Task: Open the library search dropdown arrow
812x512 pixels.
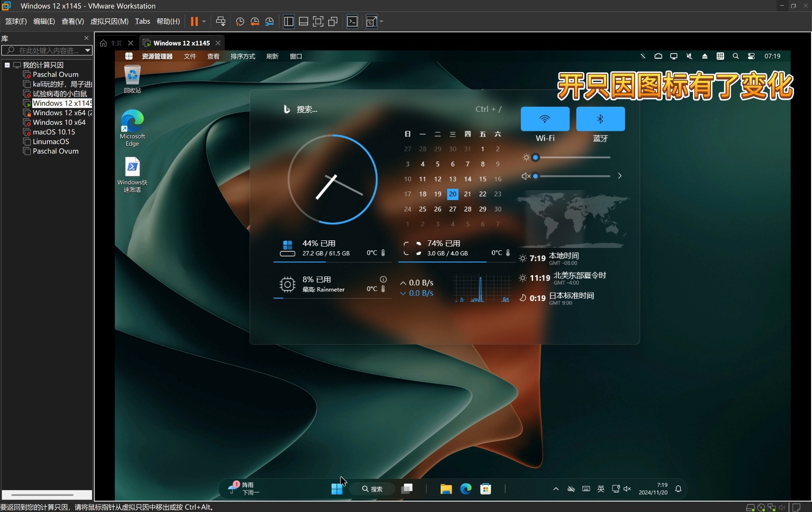Action: 88,50
